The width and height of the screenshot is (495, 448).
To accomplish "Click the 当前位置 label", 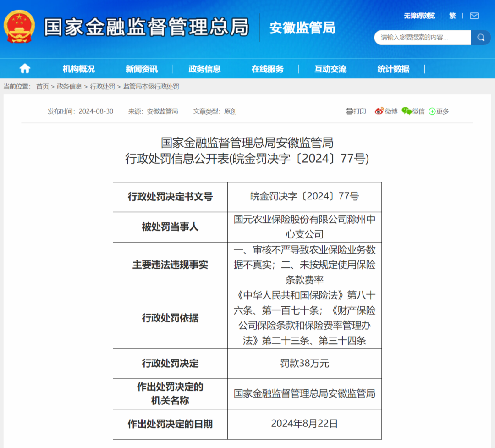I will click(x=17, y=87).
